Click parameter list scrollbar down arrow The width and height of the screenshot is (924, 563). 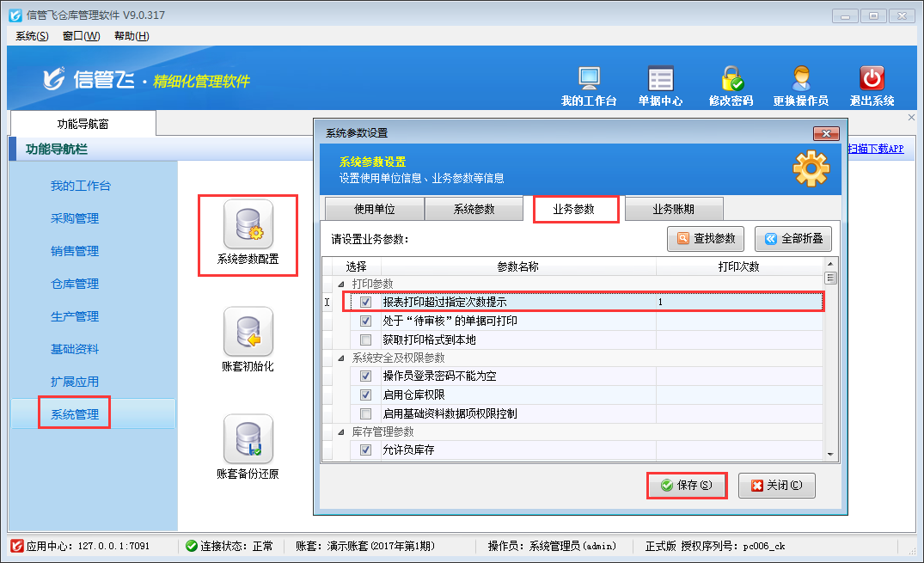(830, 454)
